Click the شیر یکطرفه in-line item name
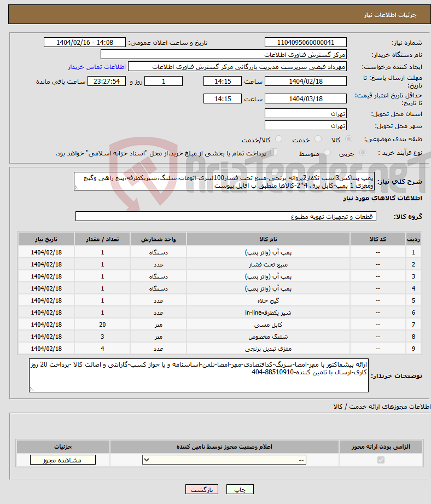 [x=268, y=313]
